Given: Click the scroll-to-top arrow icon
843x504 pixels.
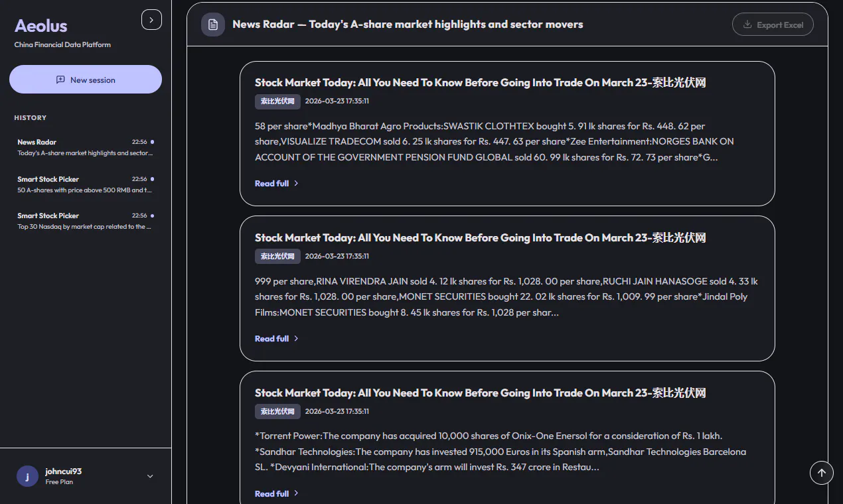Looking at the screenshot, I should [x=821, y=473].
